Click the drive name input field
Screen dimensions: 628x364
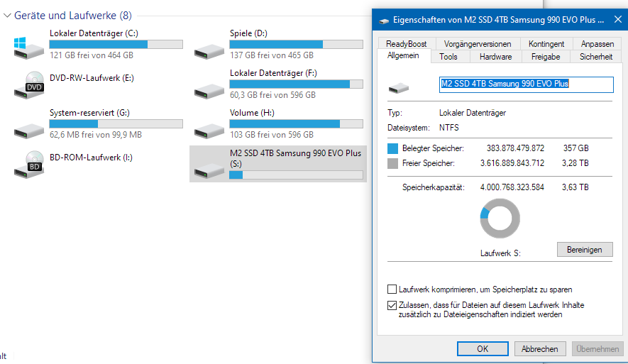click(x=527, y=84)
